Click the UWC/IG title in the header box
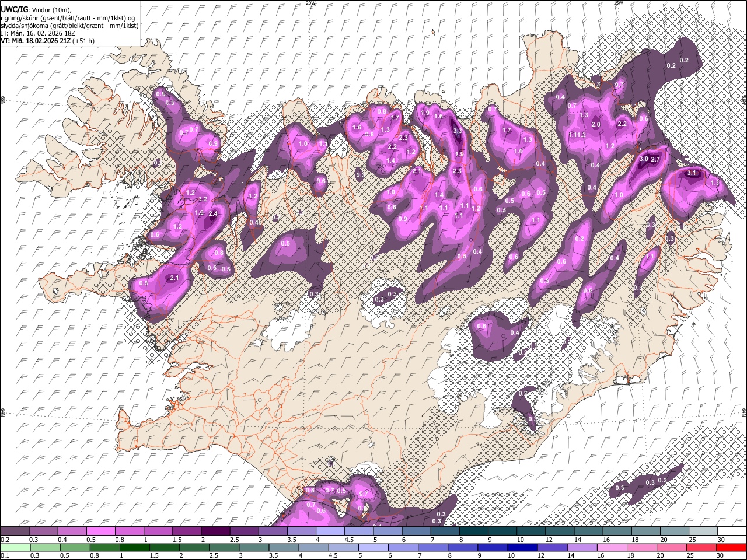The width and height of the screenshot is (747, 560). tap(14, 9)
